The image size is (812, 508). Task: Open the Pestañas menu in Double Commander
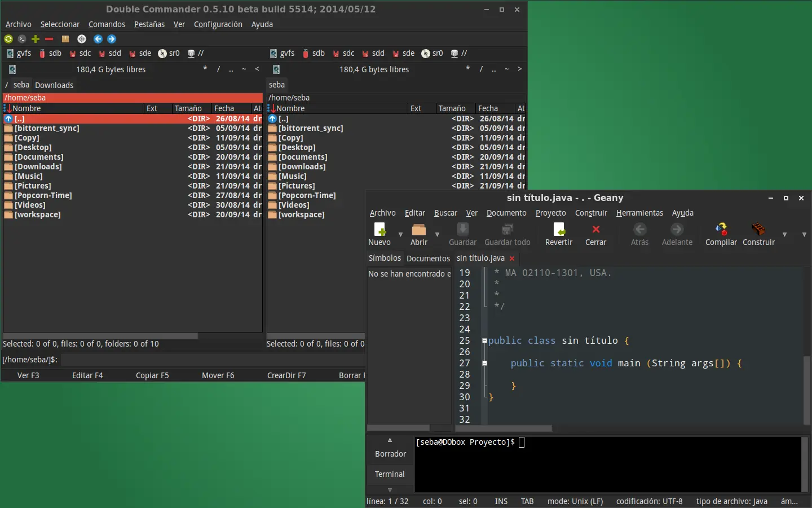tap(149, 24)
